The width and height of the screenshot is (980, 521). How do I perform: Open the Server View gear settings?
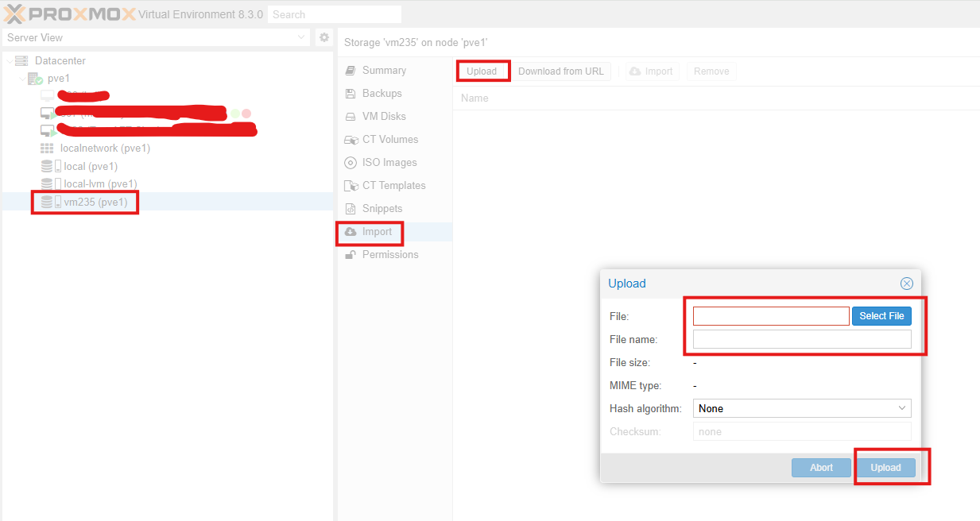click(323, 37)
